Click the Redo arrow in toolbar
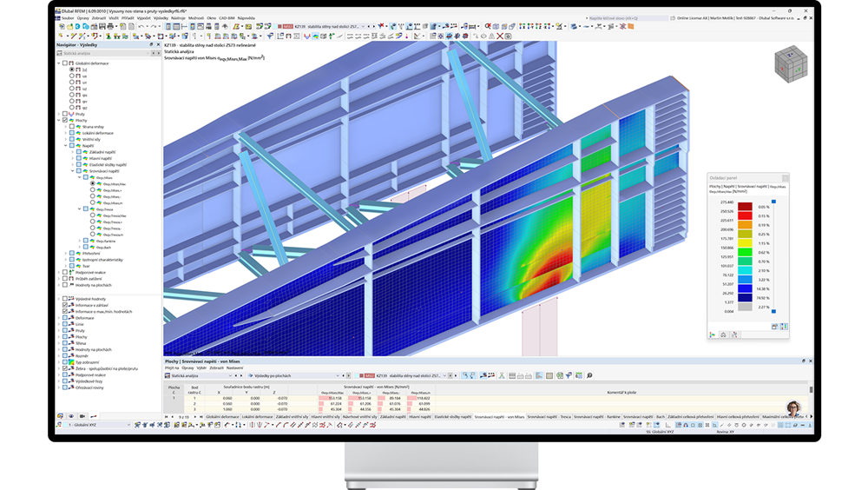The height and width of the screenshot is (490, 868). [x=154, y=26]
